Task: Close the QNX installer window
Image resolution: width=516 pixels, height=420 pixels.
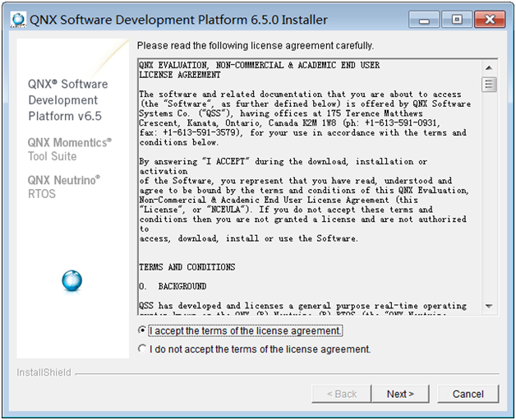Action: coord(490,20)
